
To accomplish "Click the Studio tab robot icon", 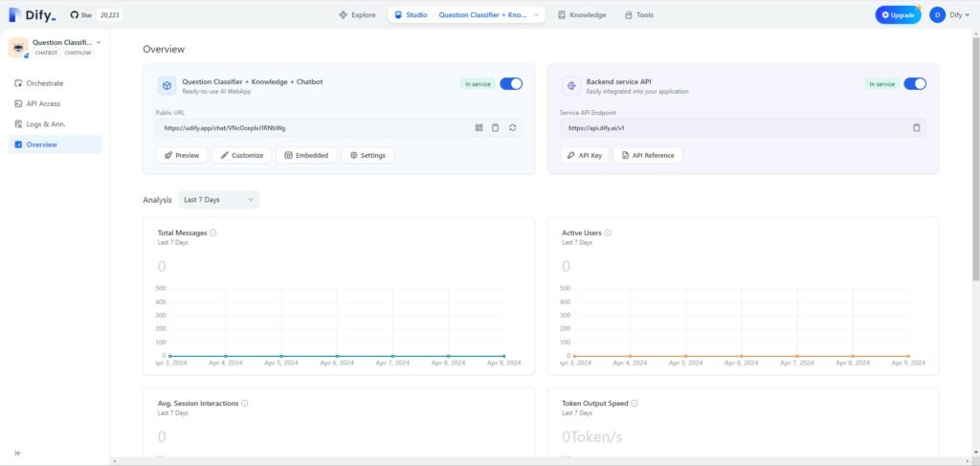I will (x=398, y=15).
